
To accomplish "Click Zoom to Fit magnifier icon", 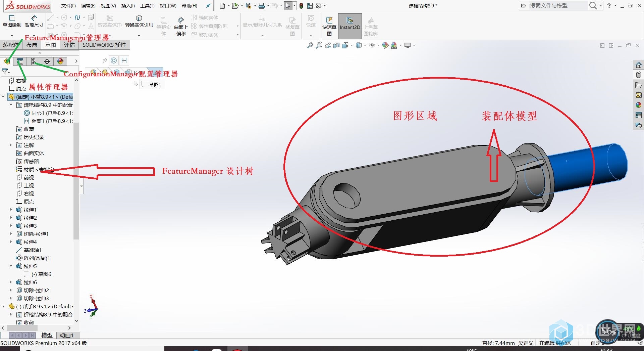I will pyautogui.click(x=310, y=45).
